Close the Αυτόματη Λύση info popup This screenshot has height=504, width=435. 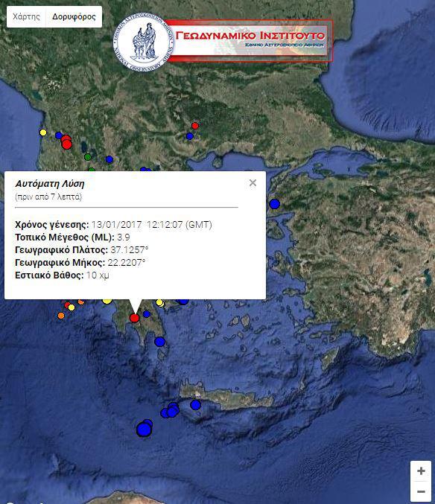click(253, 183)
